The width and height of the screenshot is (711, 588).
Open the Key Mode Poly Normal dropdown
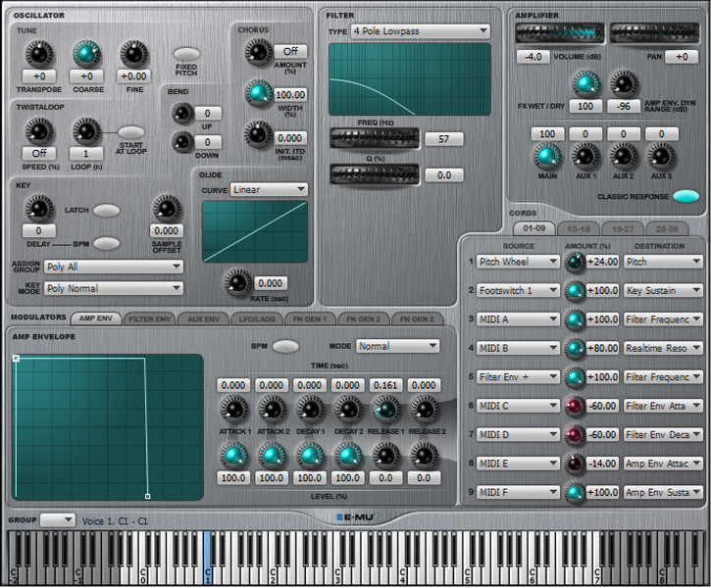click(x=114, y=288)
